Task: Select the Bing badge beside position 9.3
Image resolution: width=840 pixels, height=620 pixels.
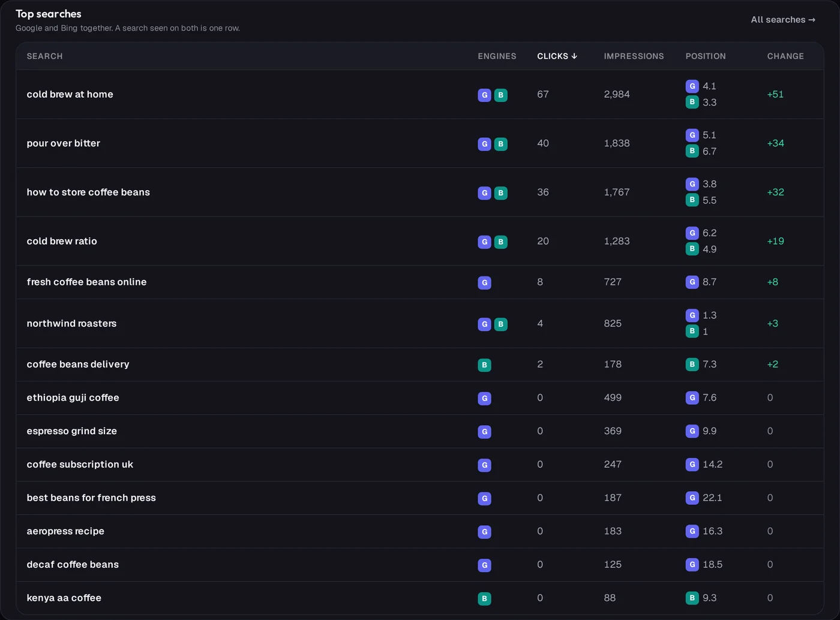Action: 692,598
